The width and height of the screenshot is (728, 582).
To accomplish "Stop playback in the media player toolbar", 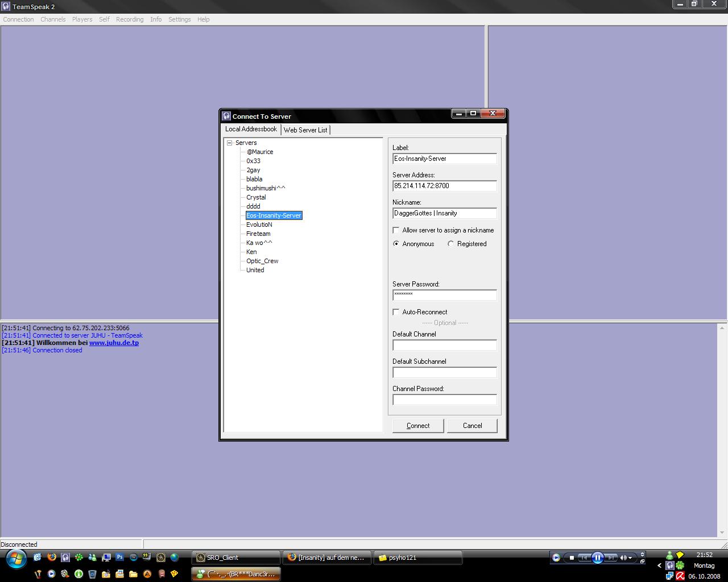I will [x=572, y=558].
